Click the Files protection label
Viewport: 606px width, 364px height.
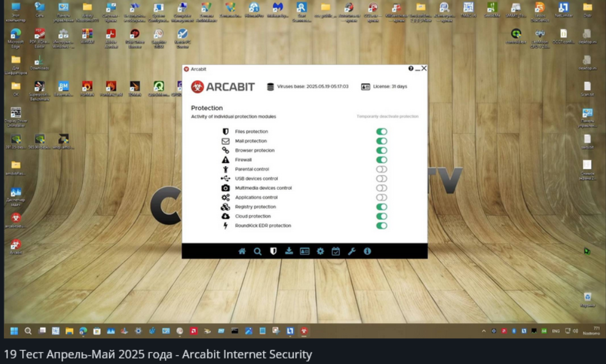click(x=251, y=132)
